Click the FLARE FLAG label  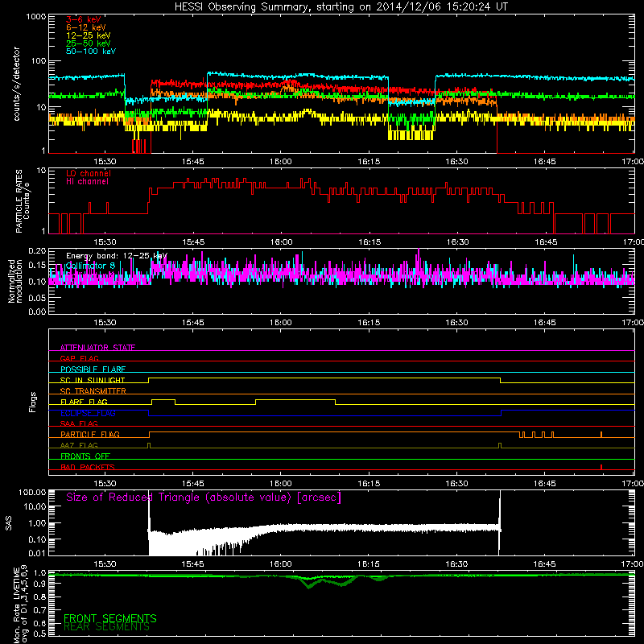84,402
